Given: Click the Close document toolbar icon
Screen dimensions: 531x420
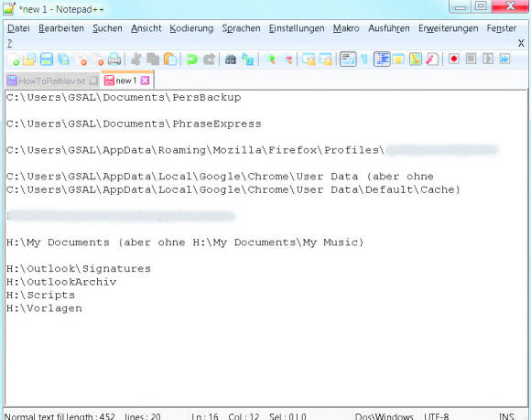Looking at the screenshot, I should [81, 59].
